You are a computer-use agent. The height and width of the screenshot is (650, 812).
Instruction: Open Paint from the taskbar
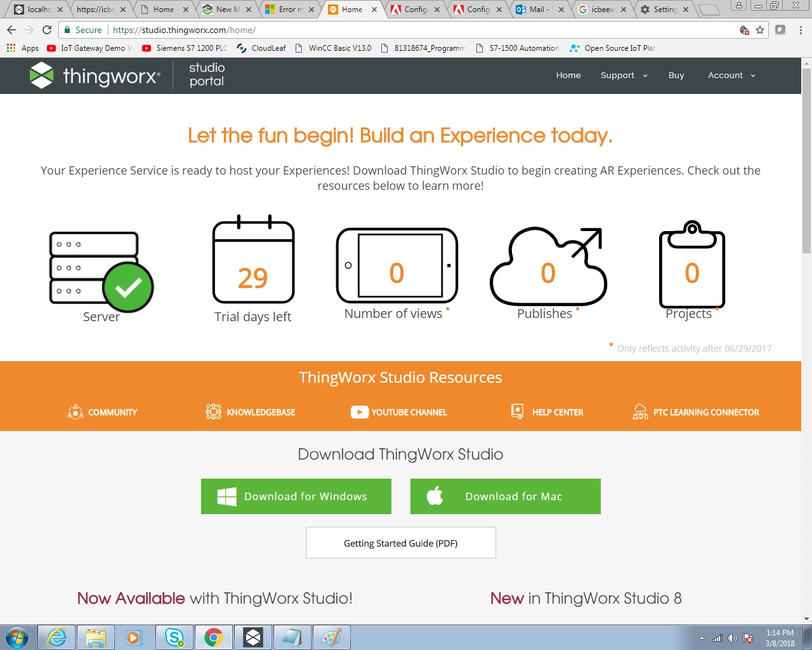click(331, 637)
